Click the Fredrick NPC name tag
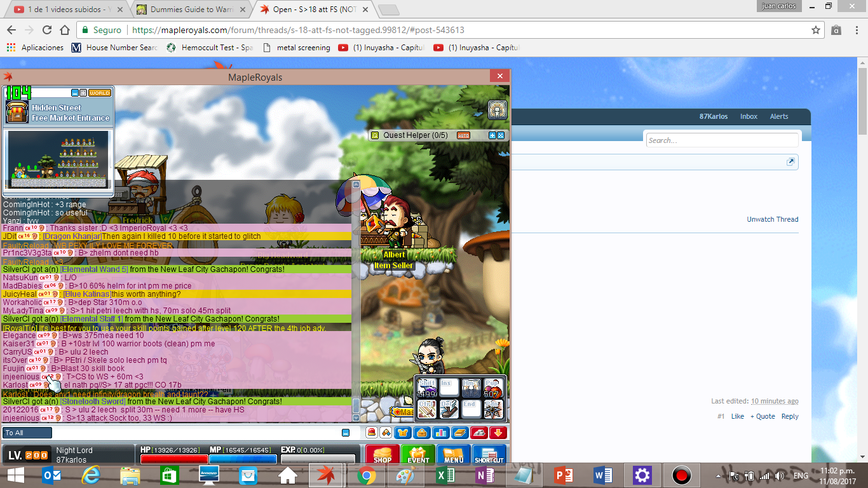This screenshot has width=868, height=488. pyautogui.click(x=137, y=221)
